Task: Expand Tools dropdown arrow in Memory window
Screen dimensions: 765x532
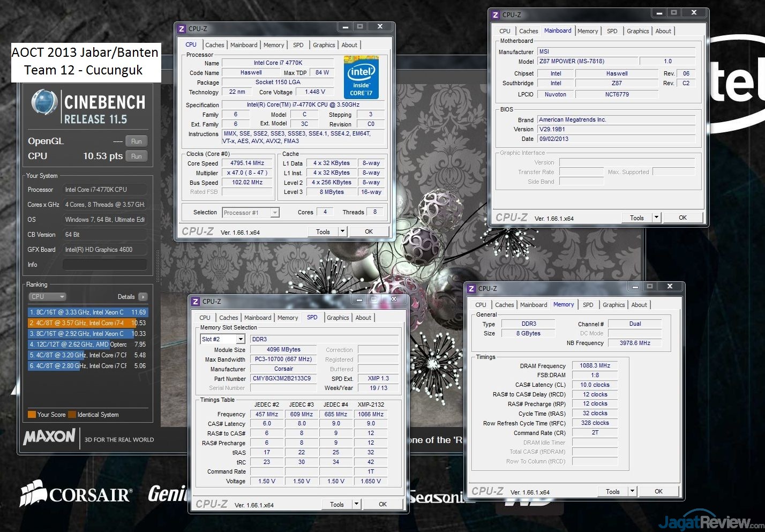Action: click(632, 491)
